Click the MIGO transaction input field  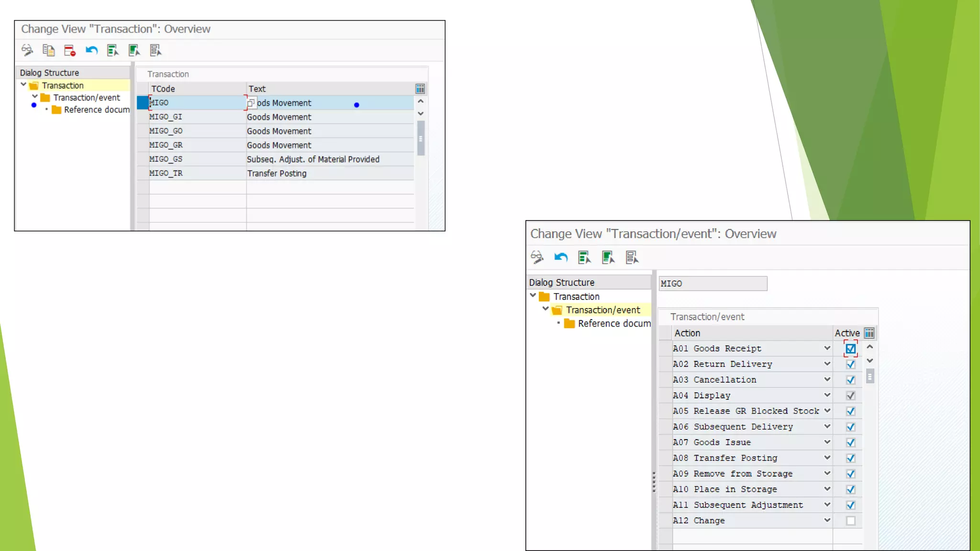click(712, 284)
